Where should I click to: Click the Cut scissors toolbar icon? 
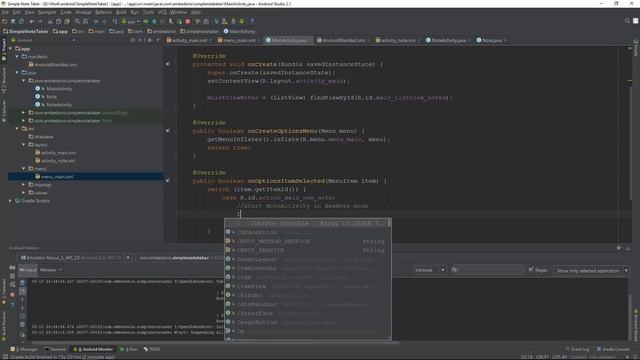click(50, 21)
